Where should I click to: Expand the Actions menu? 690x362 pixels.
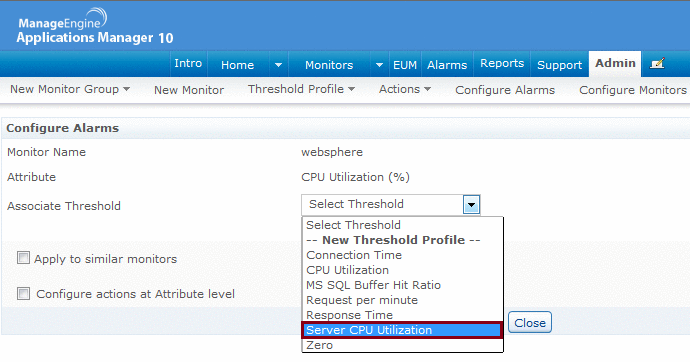coord(405,89)
